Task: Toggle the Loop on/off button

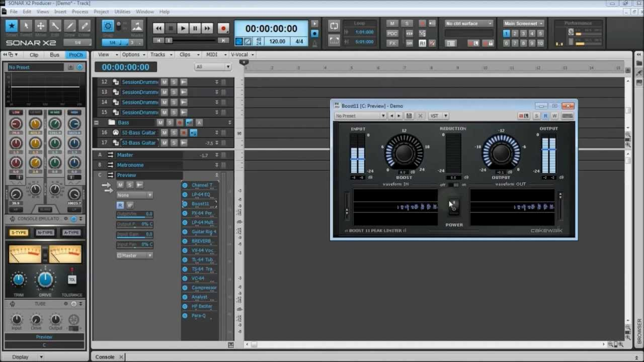Action: [334, 26]
